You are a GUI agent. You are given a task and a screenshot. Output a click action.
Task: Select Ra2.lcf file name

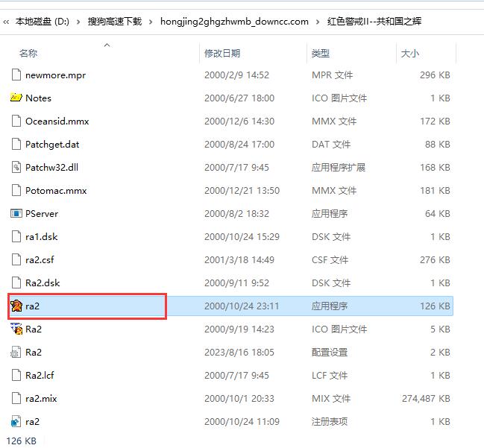(x=40, y=376)
